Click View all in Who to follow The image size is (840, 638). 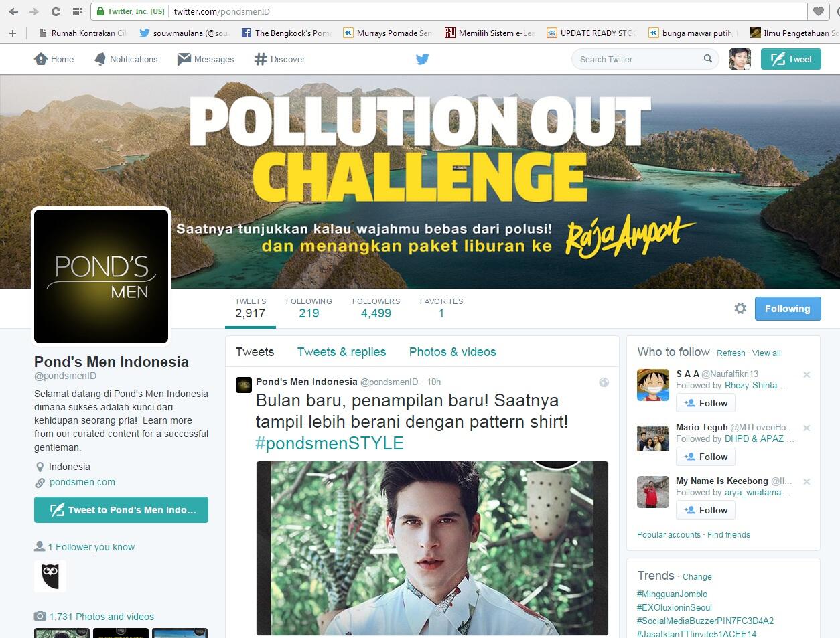pyautogui.click(x=766, y=353)
